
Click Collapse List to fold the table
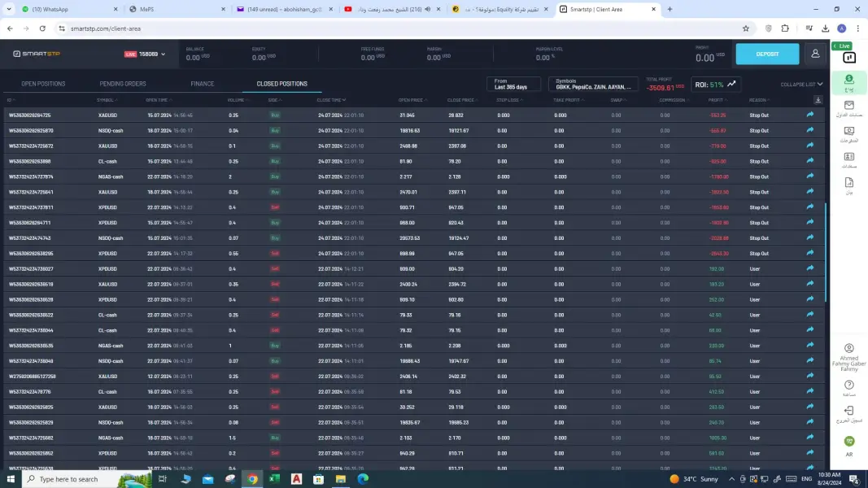801,84
